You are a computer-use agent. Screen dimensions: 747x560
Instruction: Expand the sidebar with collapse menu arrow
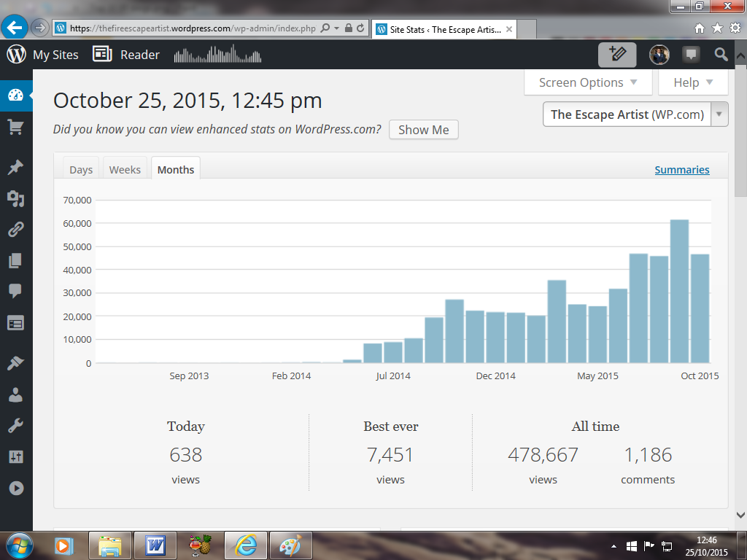point(15,488)
